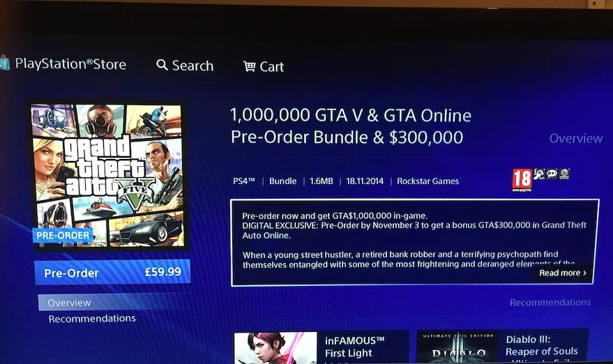Click the pre-order description text box
613x364 pixels.
[x=415, y=243]
